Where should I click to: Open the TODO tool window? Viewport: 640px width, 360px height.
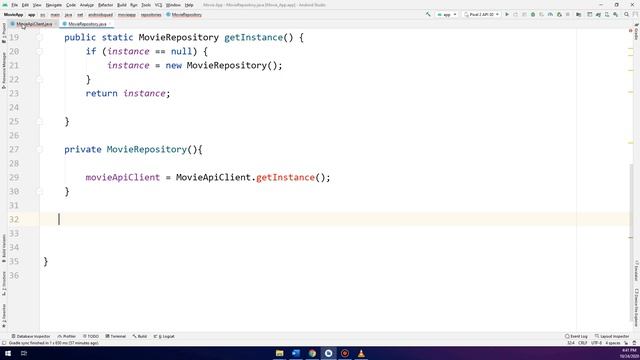91,336
